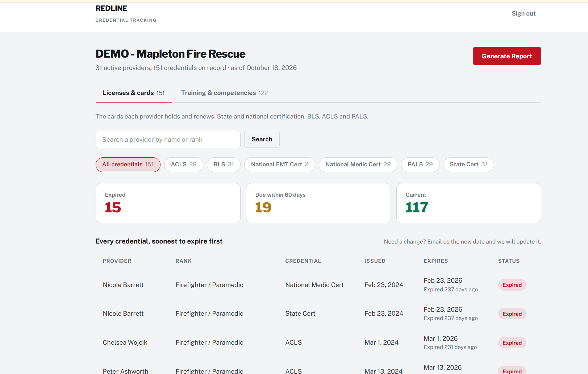This screenshot has width=588, height=374.
Task: Filter by BLS credentials
Action: (x=224, y=165)
